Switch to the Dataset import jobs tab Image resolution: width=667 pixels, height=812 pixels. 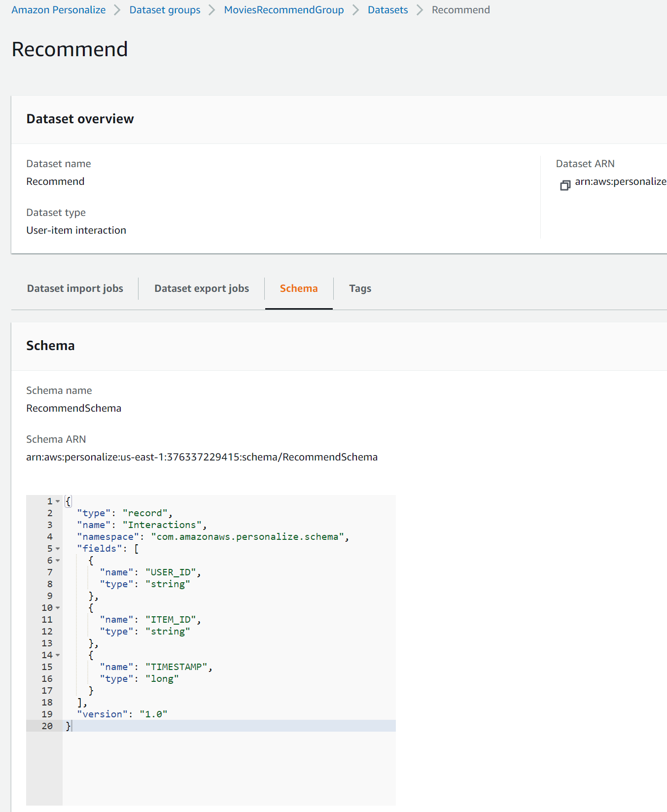(75, 288)
